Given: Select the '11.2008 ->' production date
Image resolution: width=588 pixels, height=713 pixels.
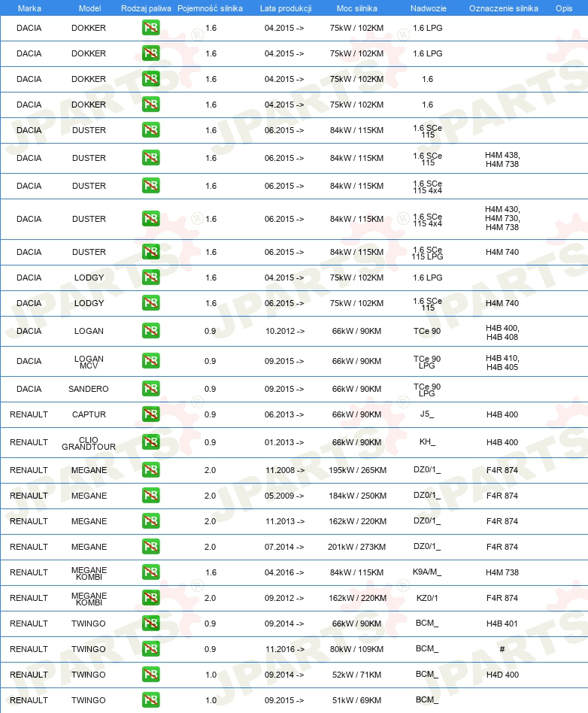Looking at the screenshot, I should pos(285,470).
